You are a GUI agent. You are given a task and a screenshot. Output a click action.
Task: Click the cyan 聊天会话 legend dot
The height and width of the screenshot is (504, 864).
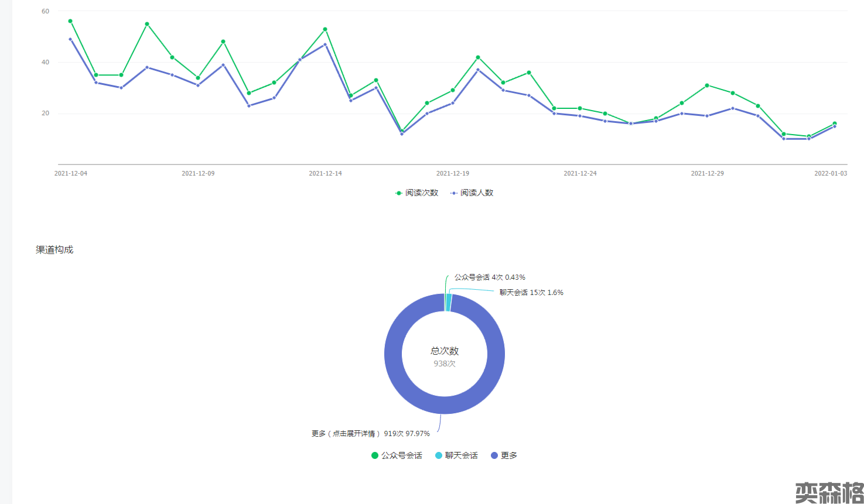pyautogui.click(x=439, y=455)
